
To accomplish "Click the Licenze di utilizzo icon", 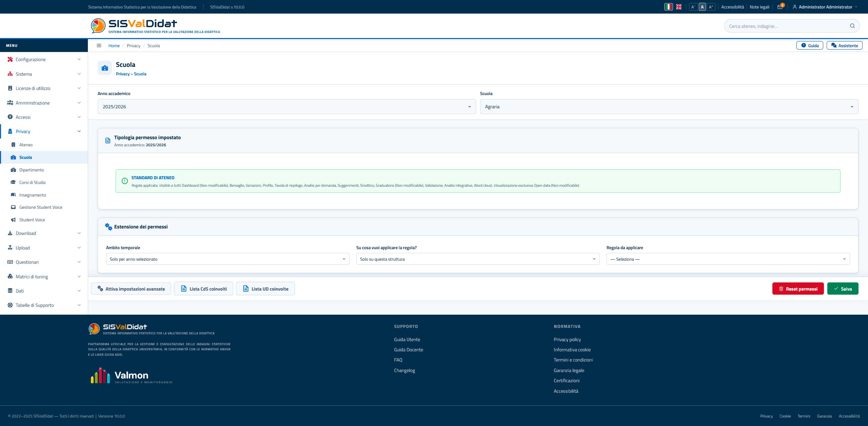I will (10, 88).
